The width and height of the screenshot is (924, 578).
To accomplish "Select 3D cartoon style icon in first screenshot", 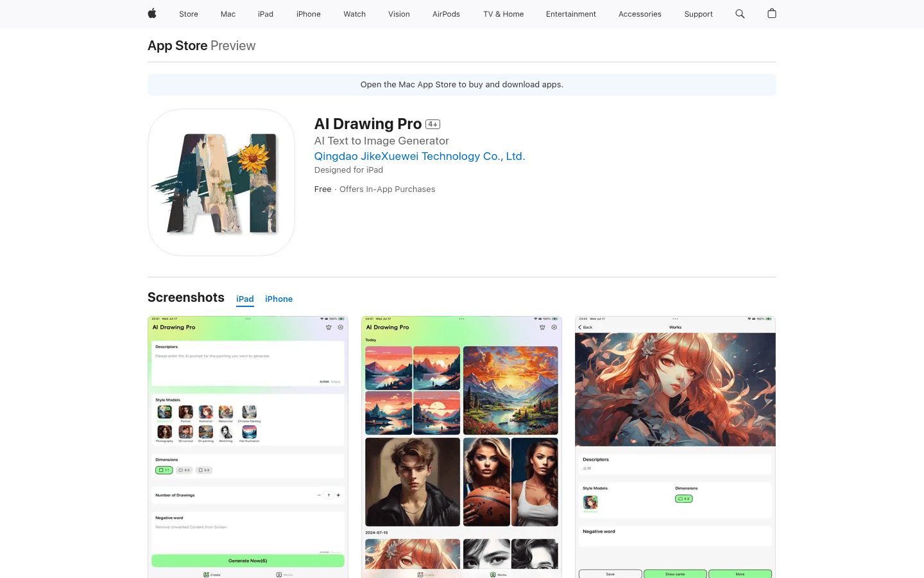I will click(x=185, y=432).
